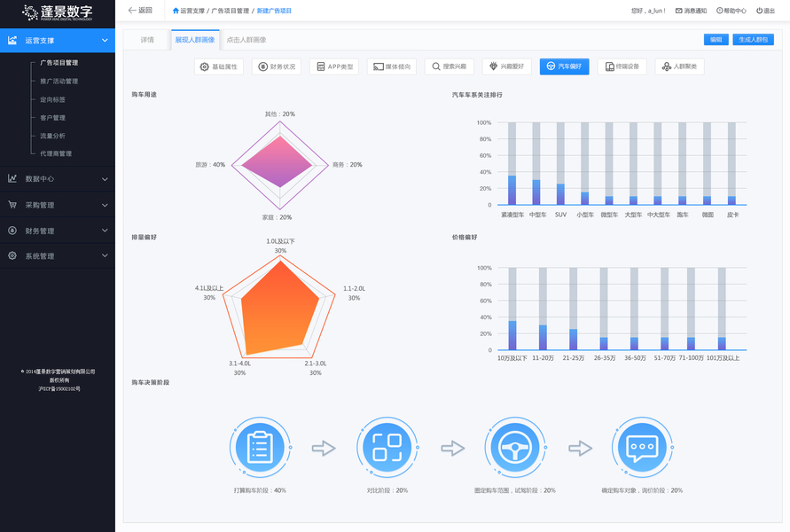
Task: Open 推广活动管理 in the sidebar
Action: point(59,81)
